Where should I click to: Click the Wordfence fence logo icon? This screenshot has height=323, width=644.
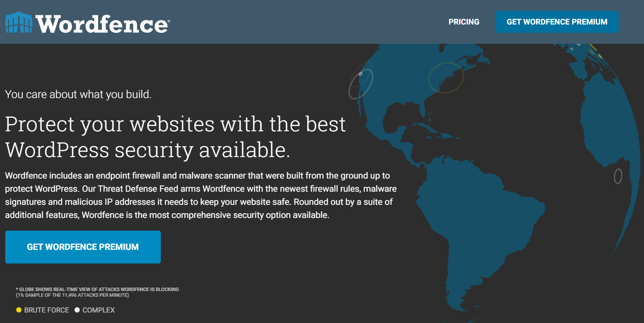click(19, 23)
